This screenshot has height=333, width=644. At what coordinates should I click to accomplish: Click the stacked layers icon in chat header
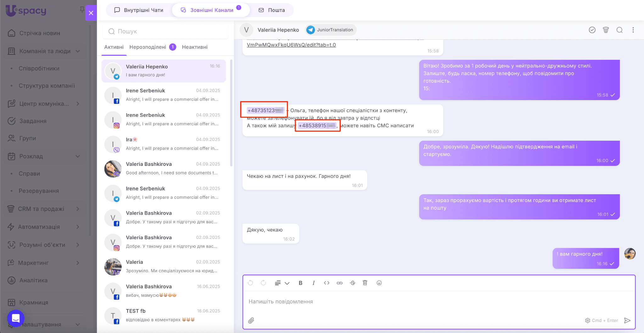[x=606, y=30]
